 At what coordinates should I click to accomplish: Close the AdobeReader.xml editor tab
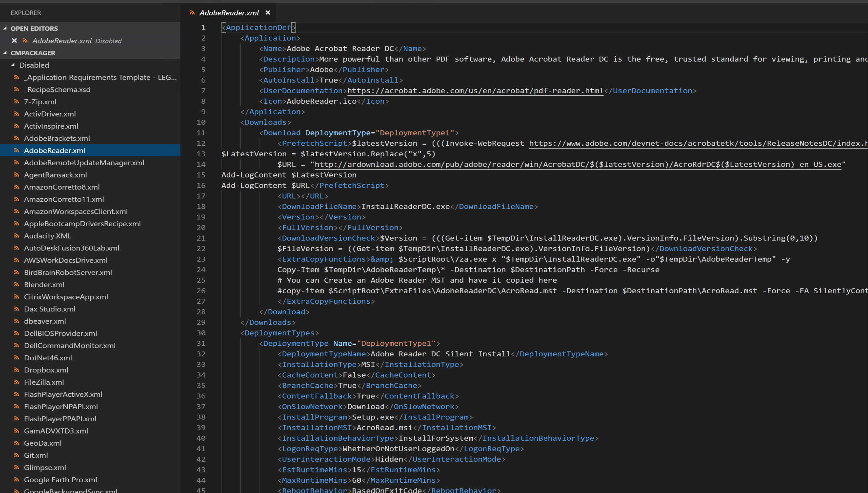(x=268, y=13)
